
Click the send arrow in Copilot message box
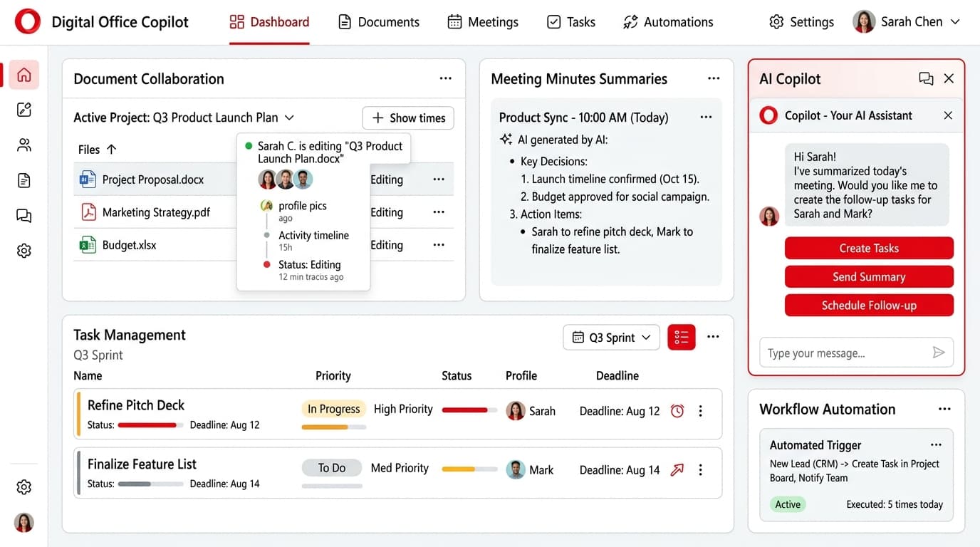(939, 353)
